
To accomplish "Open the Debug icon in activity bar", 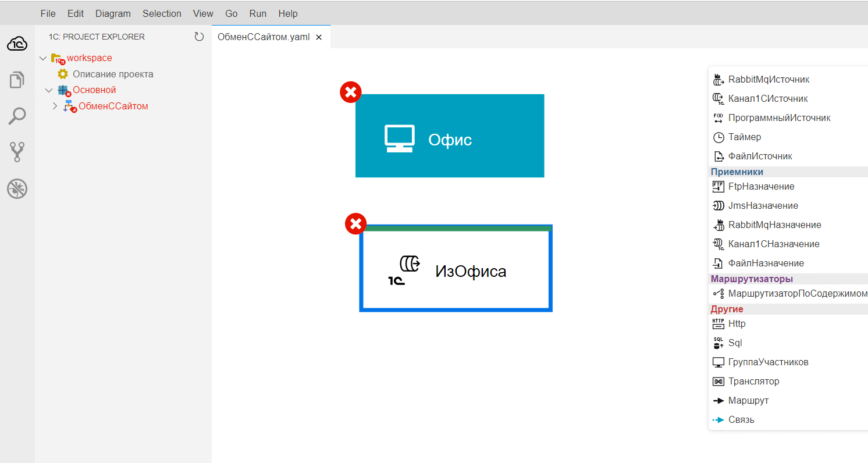I will coord(17,188).
